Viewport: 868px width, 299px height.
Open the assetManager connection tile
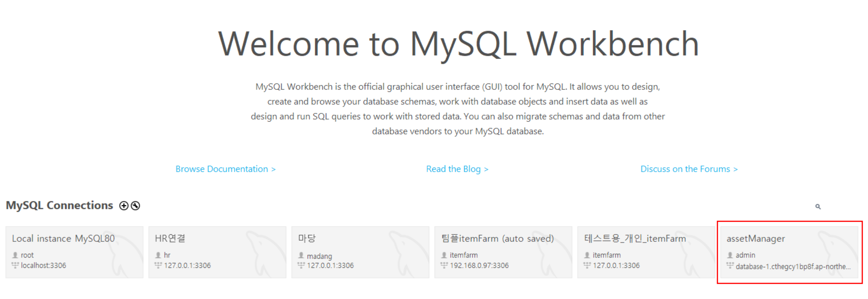[x=789, y=252]
